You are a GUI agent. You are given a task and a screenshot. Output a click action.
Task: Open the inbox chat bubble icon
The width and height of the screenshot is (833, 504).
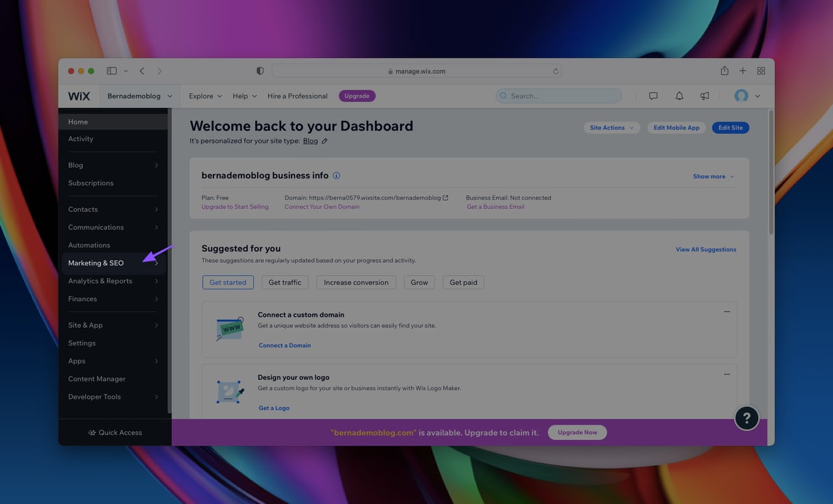(x=653, y=96)
